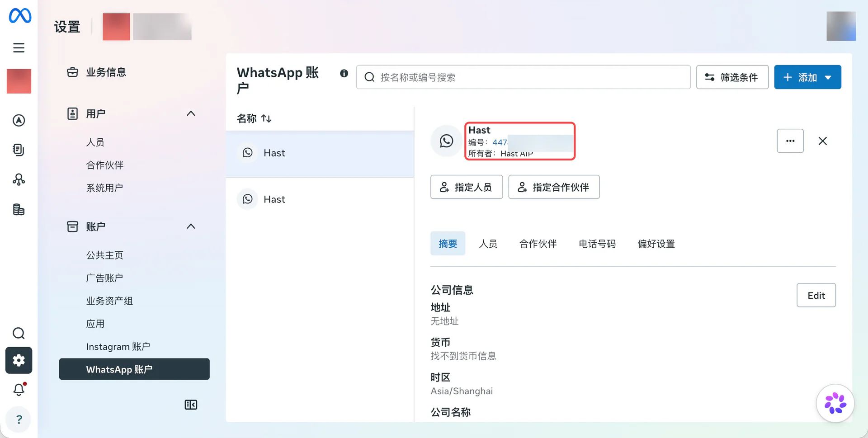Image resolution: width=868 pixels, height=438 pixels.
Task: Switch to the 合作伙伴 tab in details
Action: click(538, 244)
